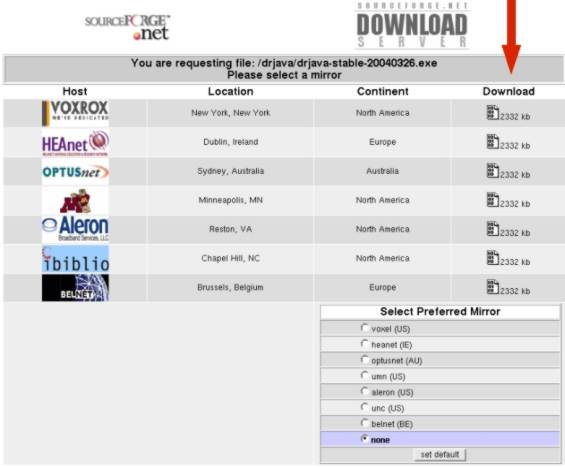The height and width of the screenshot is (467, 565).
Task: Click Europe continent in the Dublin row
Action: (383, 142)
